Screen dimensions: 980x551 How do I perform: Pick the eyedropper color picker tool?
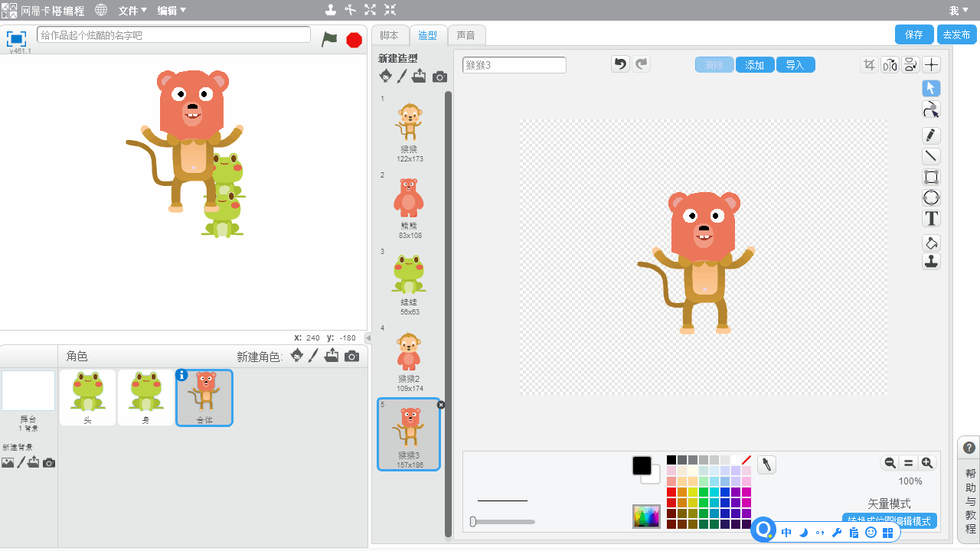pyautogui.click(x=766, y=465)
